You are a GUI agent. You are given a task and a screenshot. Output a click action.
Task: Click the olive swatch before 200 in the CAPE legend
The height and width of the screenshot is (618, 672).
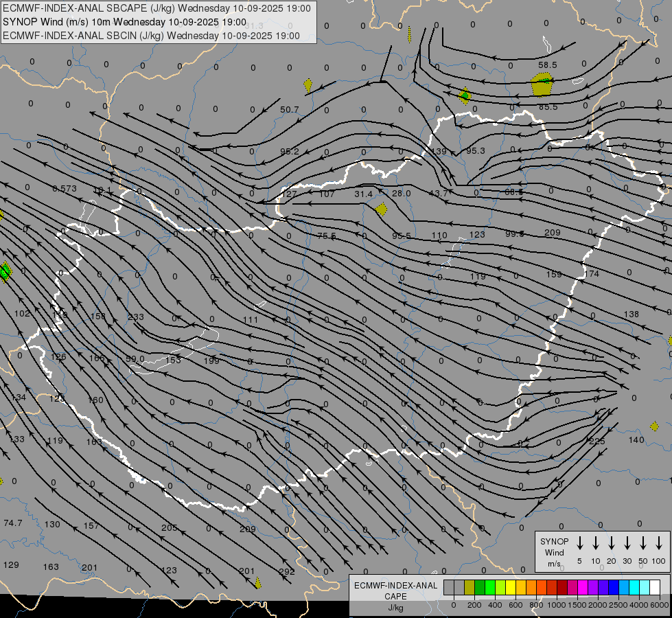coord(470,588)
